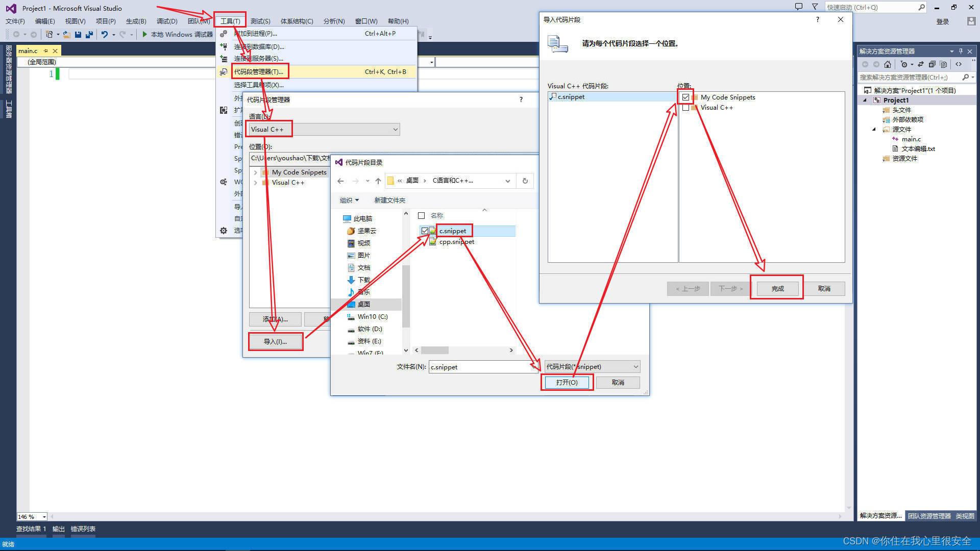Click the green Start Debugging play icon
The image size is (980, 551).
[145, 34]
